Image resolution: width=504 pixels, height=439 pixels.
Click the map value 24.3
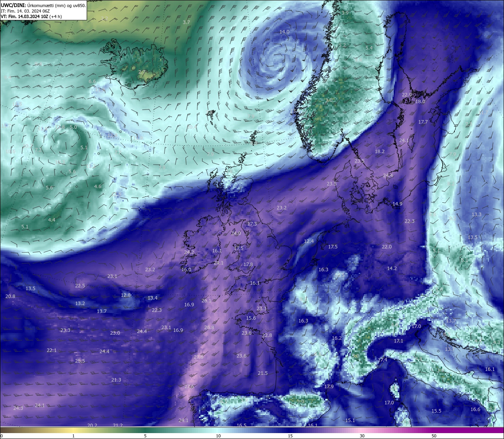point(18,408)
